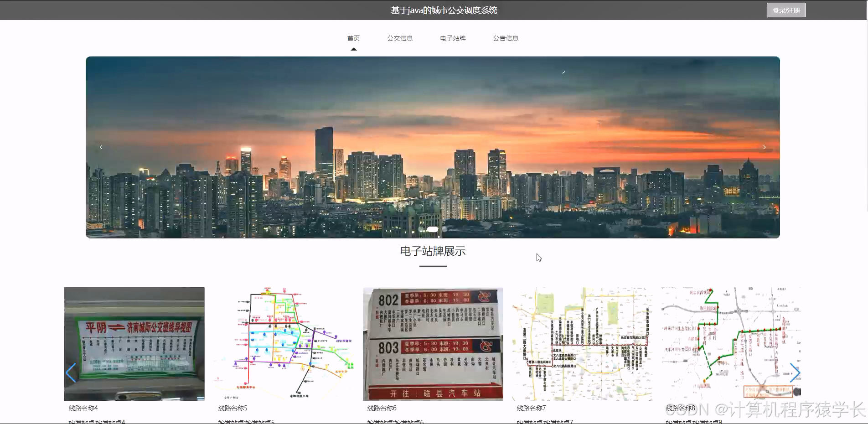Open the 线路名称6 802/803 sign thumbnail
This screenshot has height=424, width=868.
433,344
